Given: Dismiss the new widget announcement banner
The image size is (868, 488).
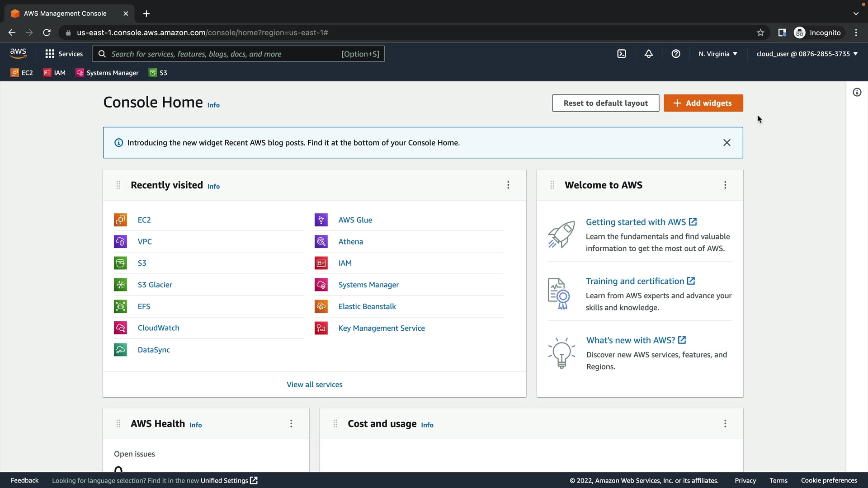Looking at the screenshot, I should [x=726, y=143].
